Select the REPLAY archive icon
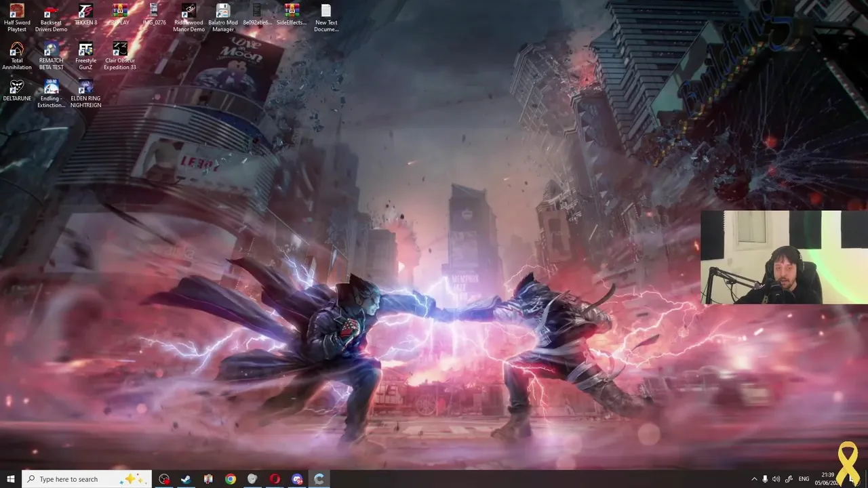 [120, 15]
